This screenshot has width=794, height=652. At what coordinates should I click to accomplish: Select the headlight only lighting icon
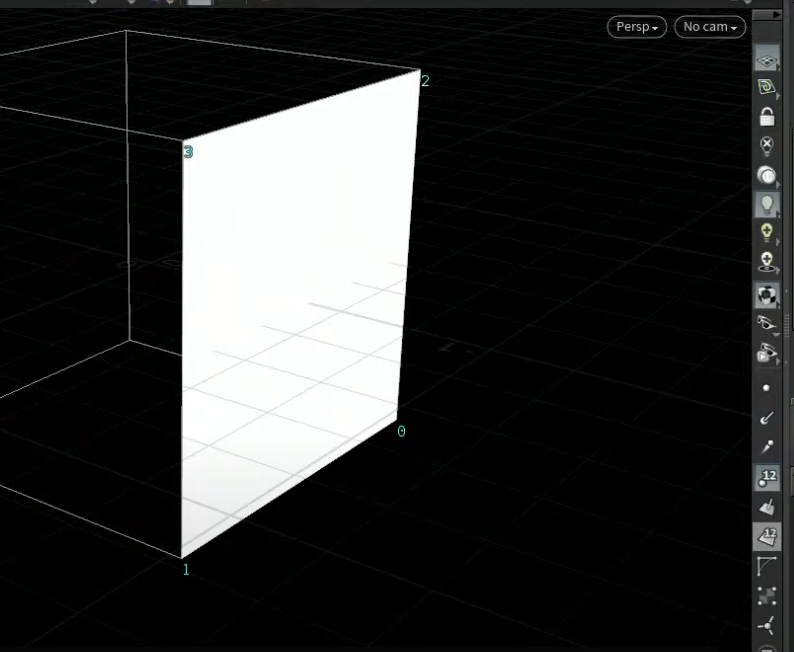point(767,175)
